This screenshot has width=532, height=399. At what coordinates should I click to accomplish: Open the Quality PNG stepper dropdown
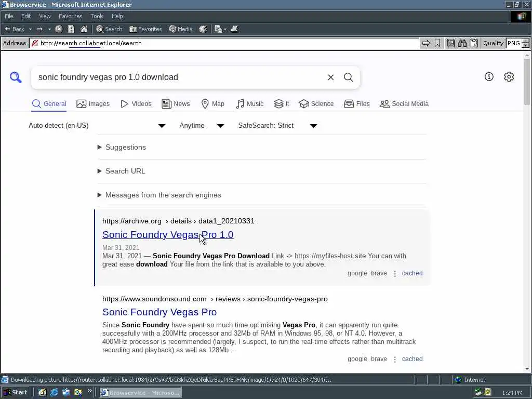[x=525, y=43]
